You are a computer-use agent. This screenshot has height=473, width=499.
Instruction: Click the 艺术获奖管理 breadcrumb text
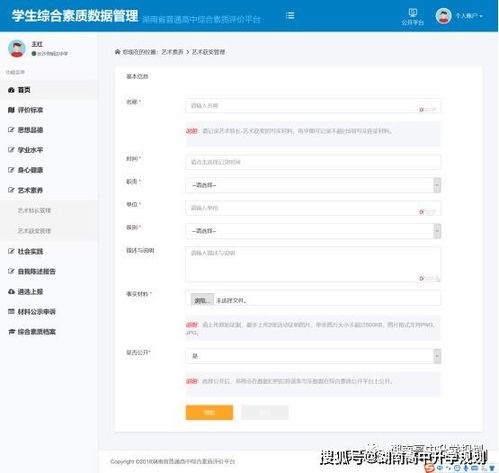208,52
